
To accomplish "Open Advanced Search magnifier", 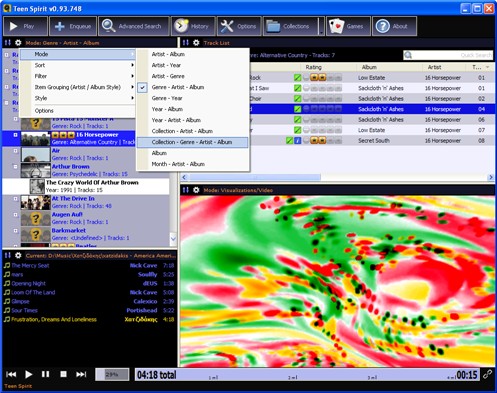I will coord(134,26).
